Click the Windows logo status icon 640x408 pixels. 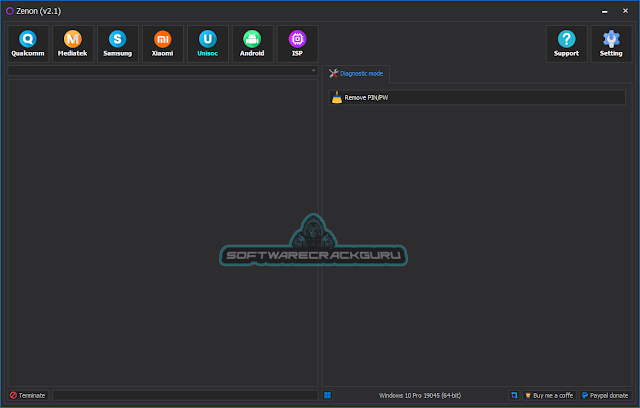327,395
